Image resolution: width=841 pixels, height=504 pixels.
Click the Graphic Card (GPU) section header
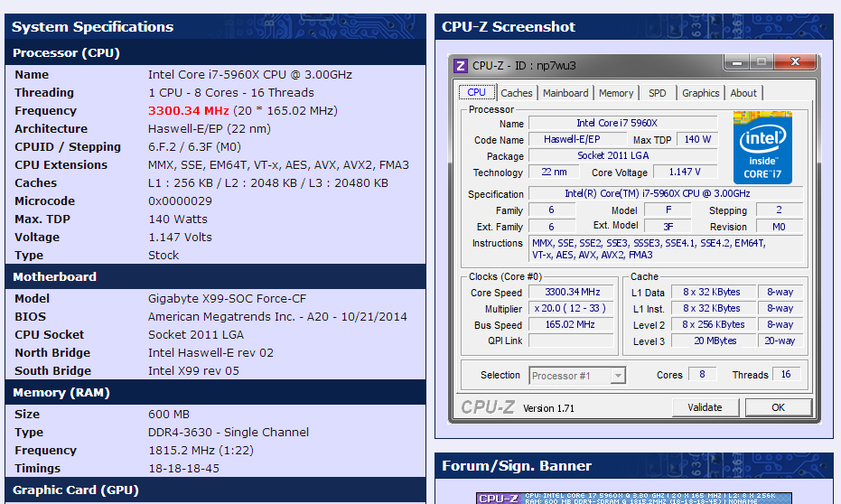point(215,490)
